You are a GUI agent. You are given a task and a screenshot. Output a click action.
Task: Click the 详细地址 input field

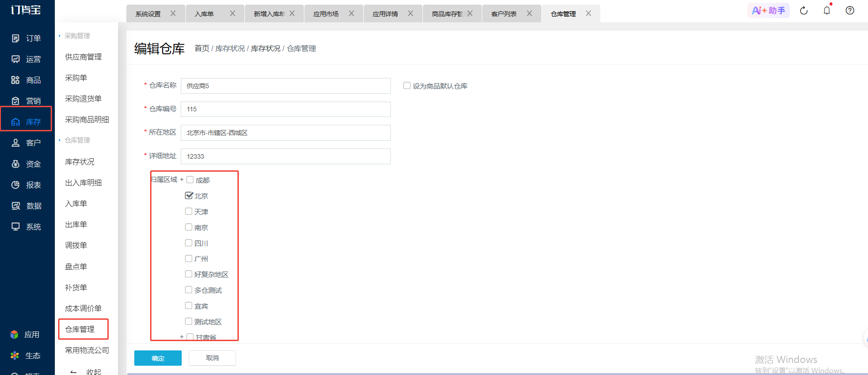286,156
